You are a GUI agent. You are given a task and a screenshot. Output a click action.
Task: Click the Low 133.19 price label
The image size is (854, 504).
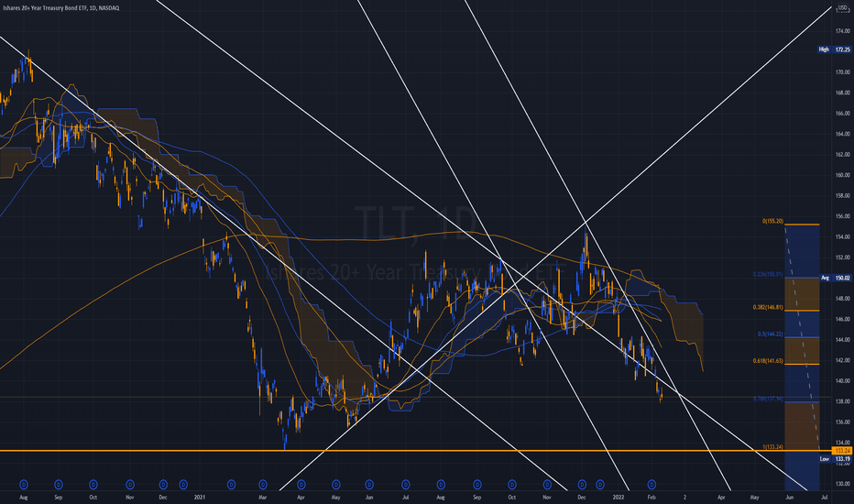click(x=835, y=459)
